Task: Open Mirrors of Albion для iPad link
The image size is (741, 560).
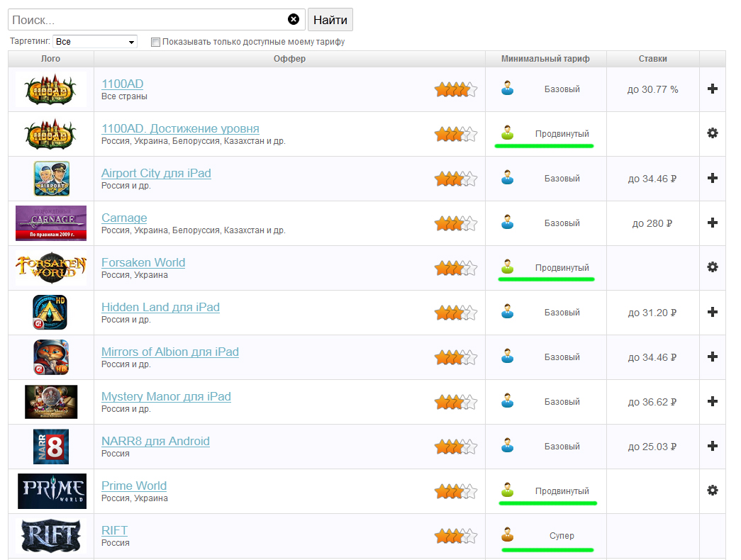Action: pyautogui.click(x=170, y=352)
